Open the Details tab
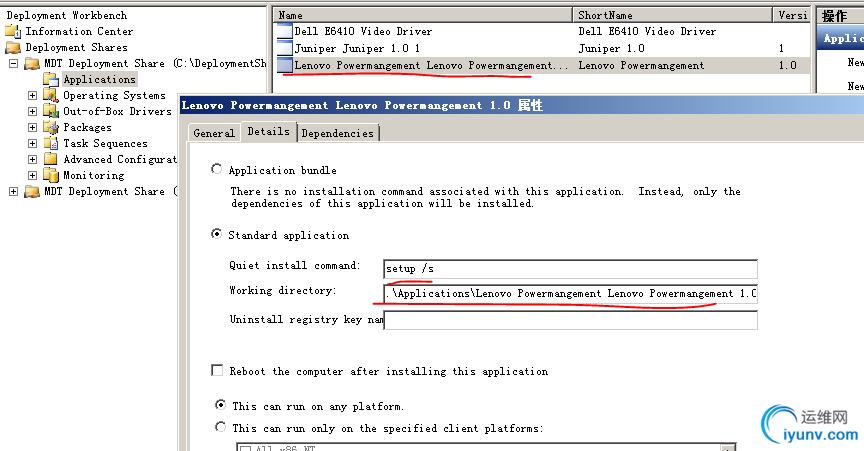The image size is (864, 451). pos(268,131)
